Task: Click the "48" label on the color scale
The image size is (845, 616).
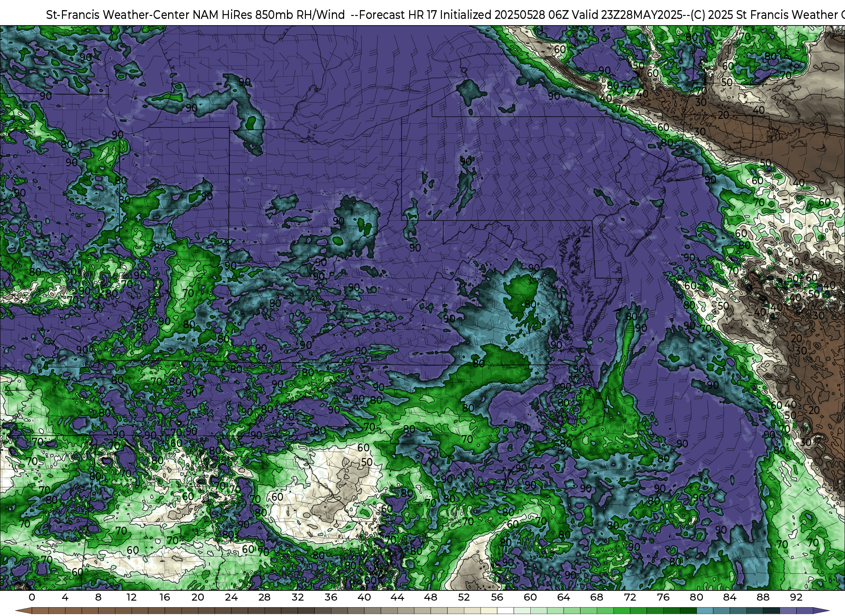Action: 431,597
